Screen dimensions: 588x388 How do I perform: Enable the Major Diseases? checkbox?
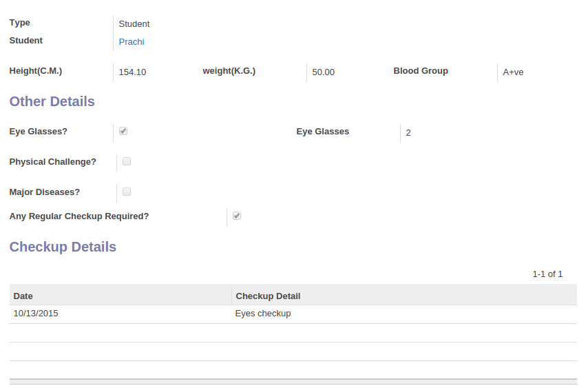127,192
